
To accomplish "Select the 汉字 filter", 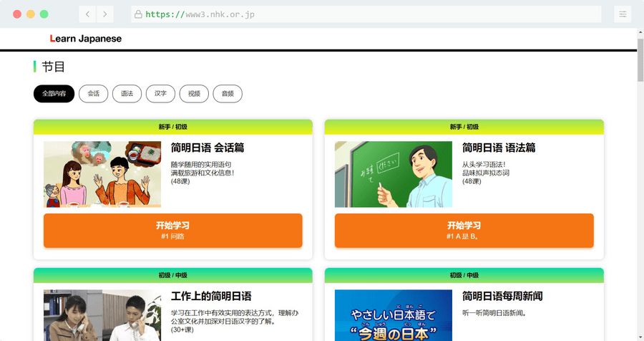I will coord(160,94).
